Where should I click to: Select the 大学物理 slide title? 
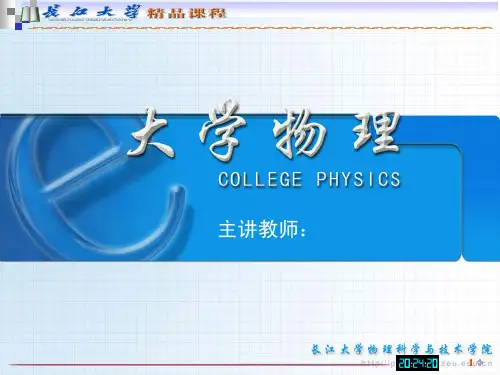[264, 130]
